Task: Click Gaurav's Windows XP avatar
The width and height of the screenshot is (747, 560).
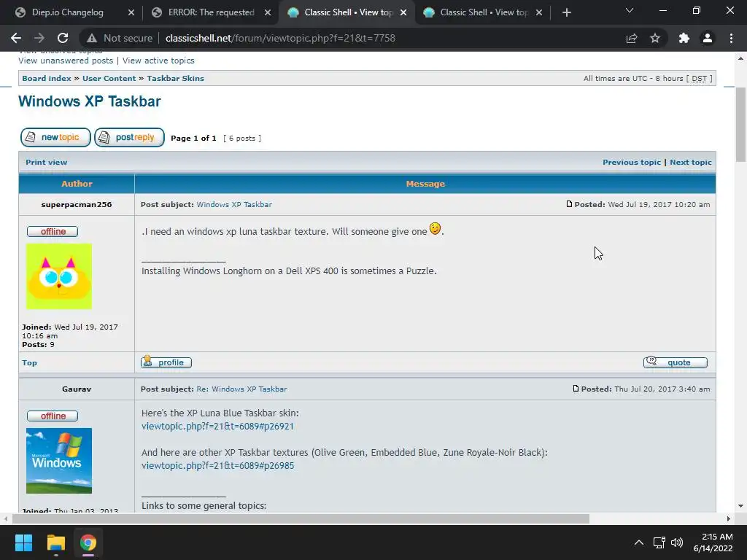Action: [59, 461]
